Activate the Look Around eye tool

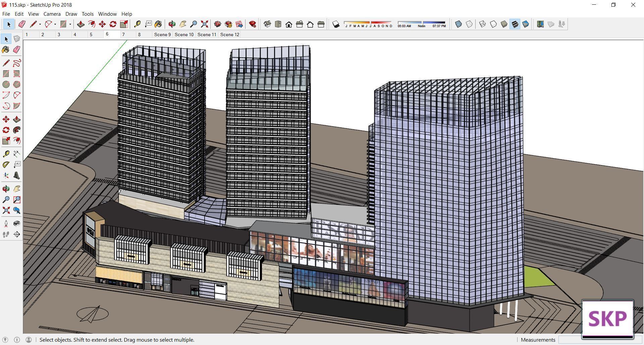click(17, 224)
